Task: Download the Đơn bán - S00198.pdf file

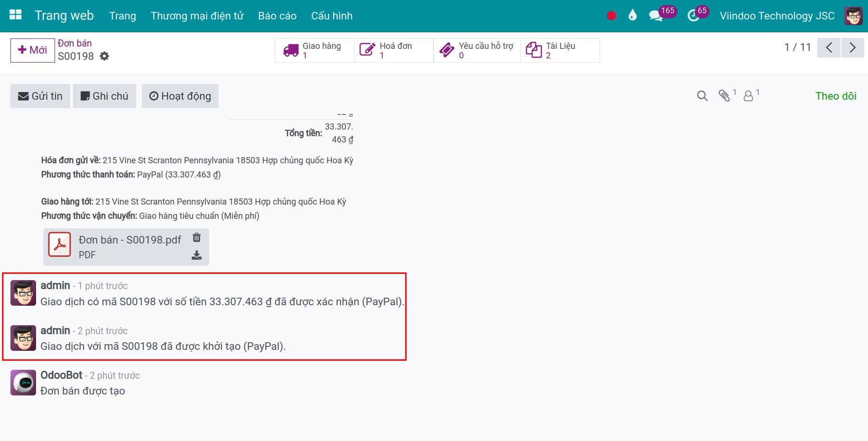Action: point(196,255)
